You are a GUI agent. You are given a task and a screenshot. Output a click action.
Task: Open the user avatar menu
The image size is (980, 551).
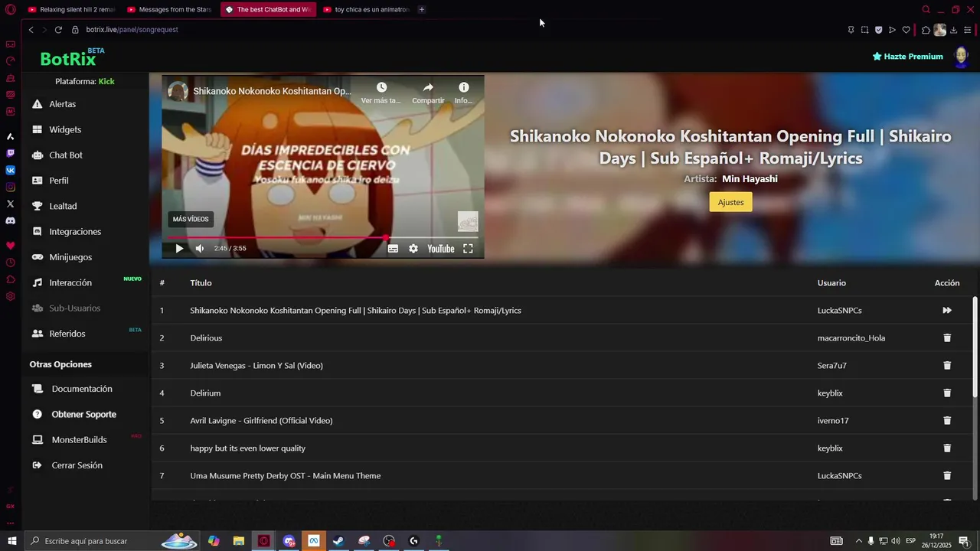coord(962,57)
